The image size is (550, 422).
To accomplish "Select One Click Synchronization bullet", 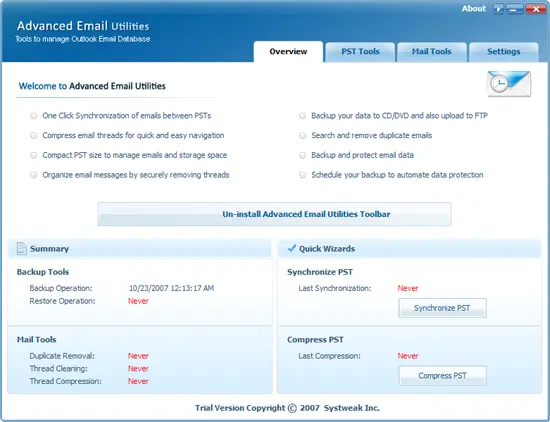I will [x=34, y=116].
